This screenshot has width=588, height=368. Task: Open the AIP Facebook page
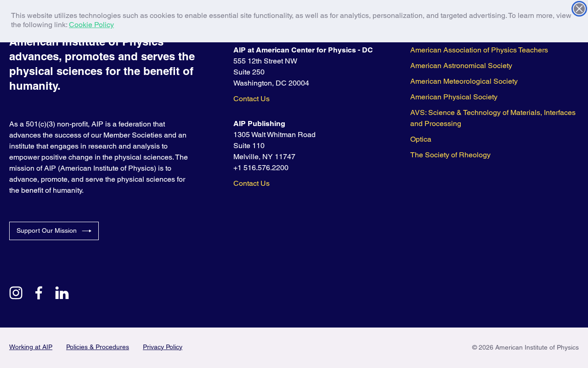[39, 293]
